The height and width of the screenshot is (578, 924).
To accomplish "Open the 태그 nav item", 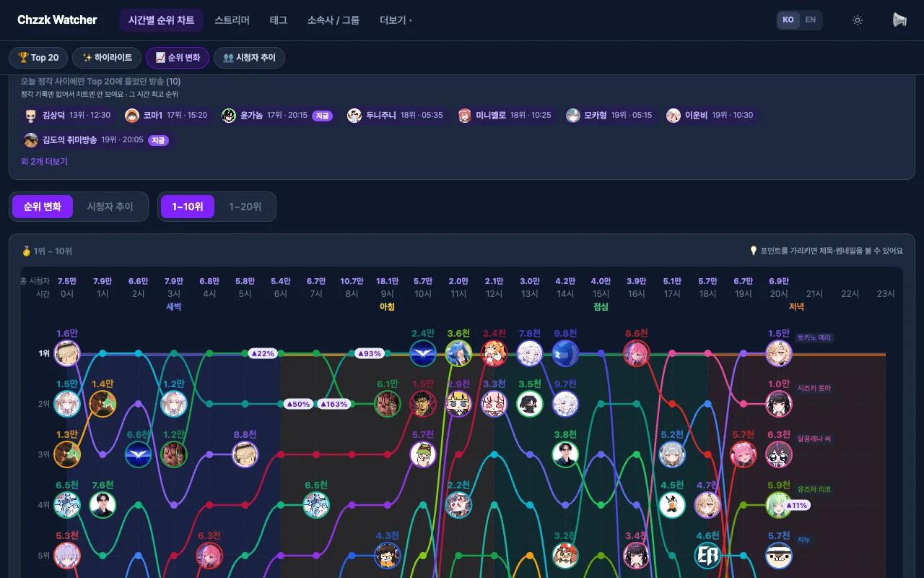I will 278,20.
